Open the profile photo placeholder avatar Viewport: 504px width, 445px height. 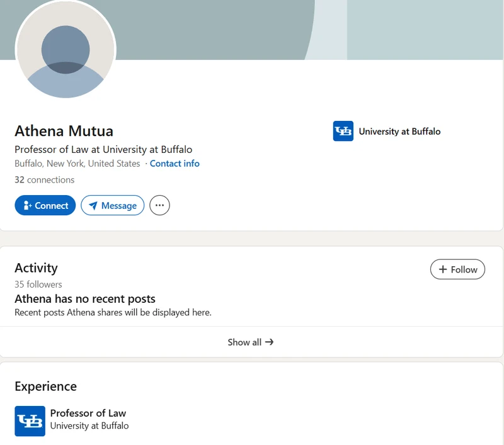point(66,50)
